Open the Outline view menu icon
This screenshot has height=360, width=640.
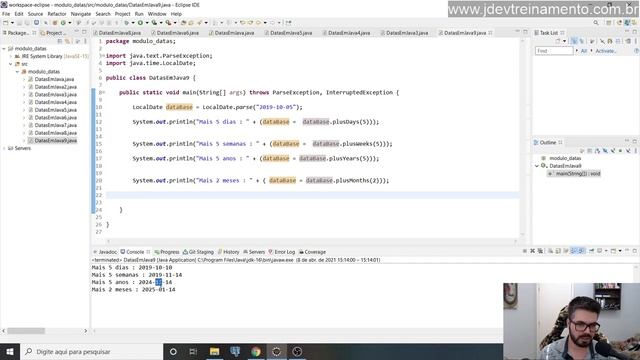pos(636,151)
